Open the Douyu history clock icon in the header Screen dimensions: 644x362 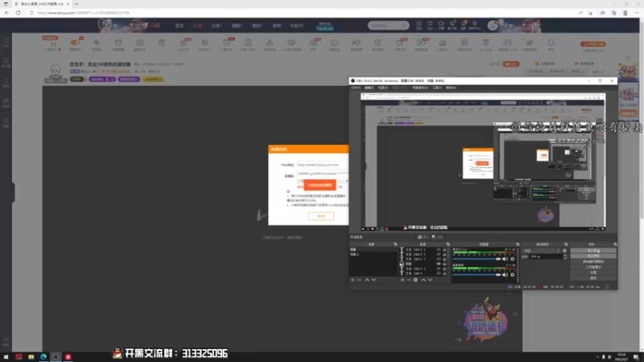419,24
